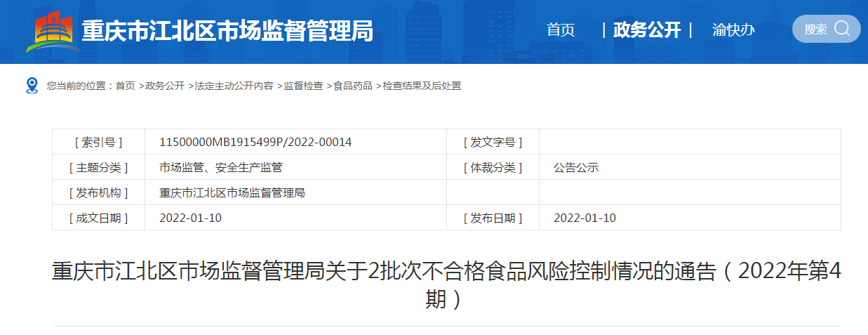
Task: Open the 渝快办 navigation menu item
Action: pyautogui.click(x=733, y=29)
